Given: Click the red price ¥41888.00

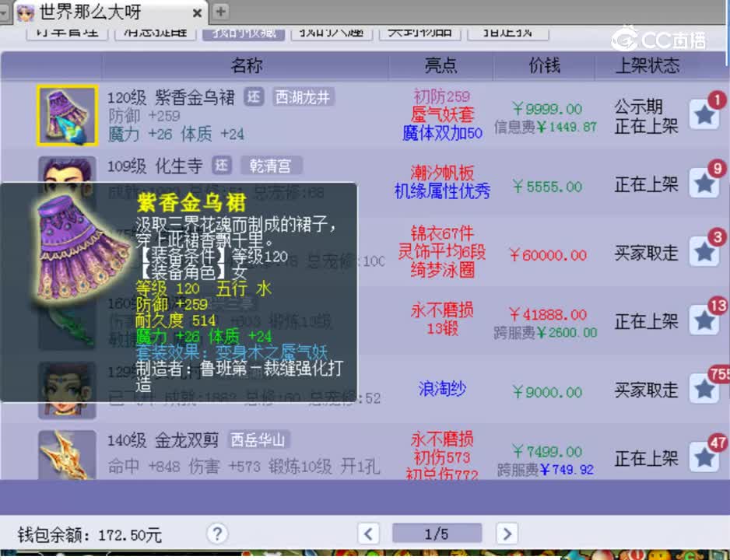Looking at the screenshot, I should click(548, 314).
